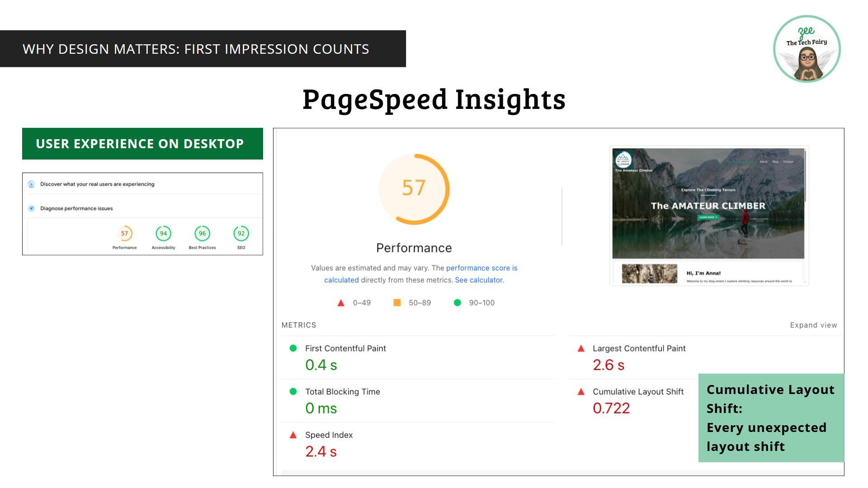
Task: Click the real users experience icon
Action: pos(31,184)
